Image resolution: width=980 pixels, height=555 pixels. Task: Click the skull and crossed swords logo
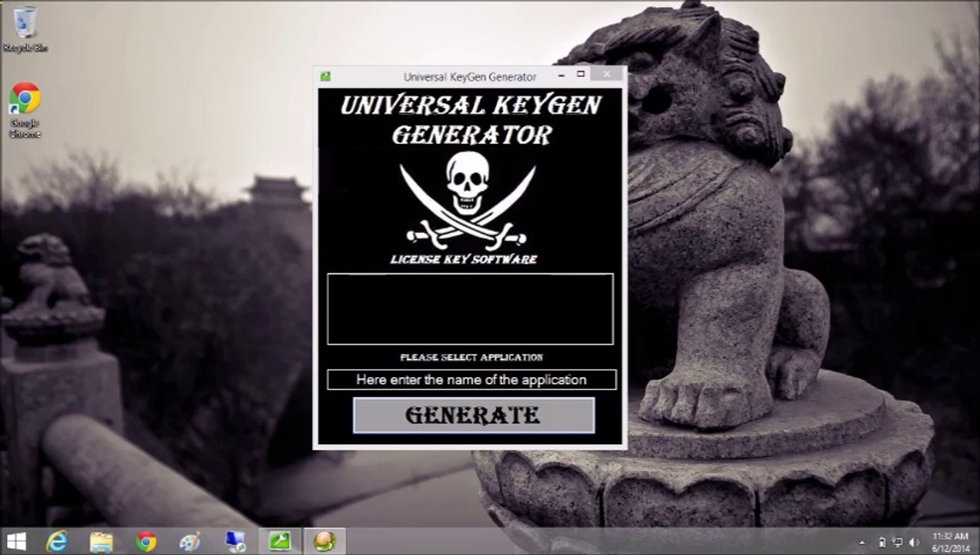468,198
